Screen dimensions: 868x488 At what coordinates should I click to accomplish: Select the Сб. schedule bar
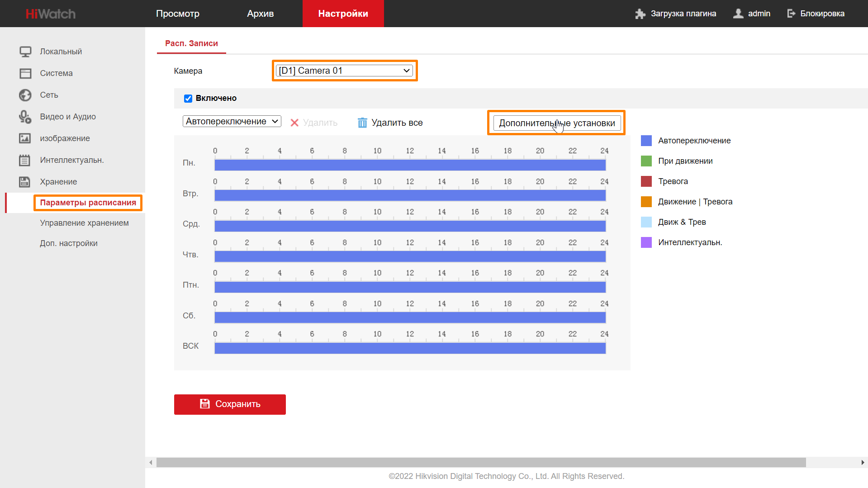[x=410, y=317]
